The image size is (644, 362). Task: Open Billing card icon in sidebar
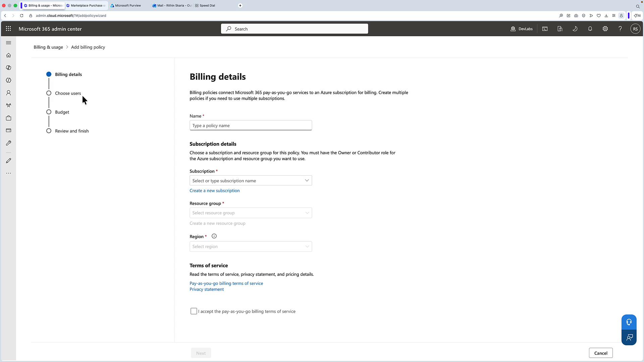click(9, 130)
